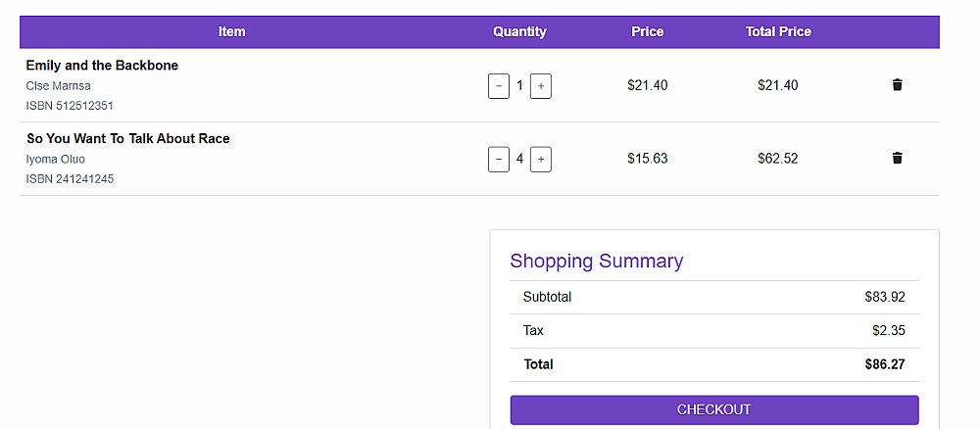The width and height of the screenshot is (980, 429).
Task: Click the CHECKOUT button
Action: (x=713, y=409)
